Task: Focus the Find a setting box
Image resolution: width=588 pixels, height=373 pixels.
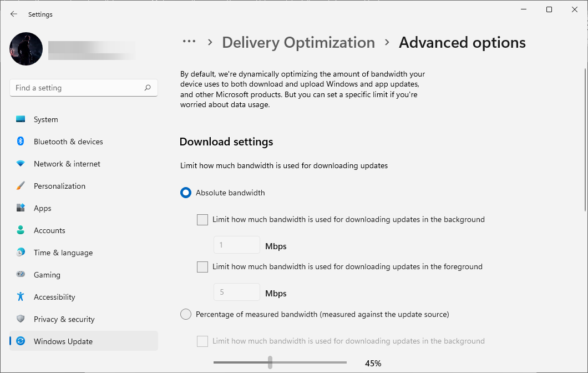Action: click(84, 88)
